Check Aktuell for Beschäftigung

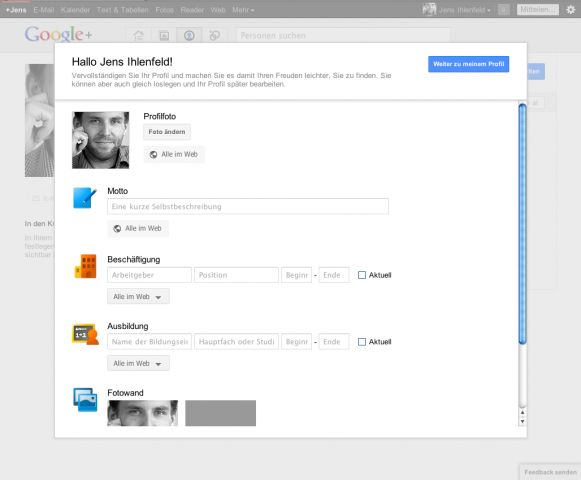tap(362, 275)
